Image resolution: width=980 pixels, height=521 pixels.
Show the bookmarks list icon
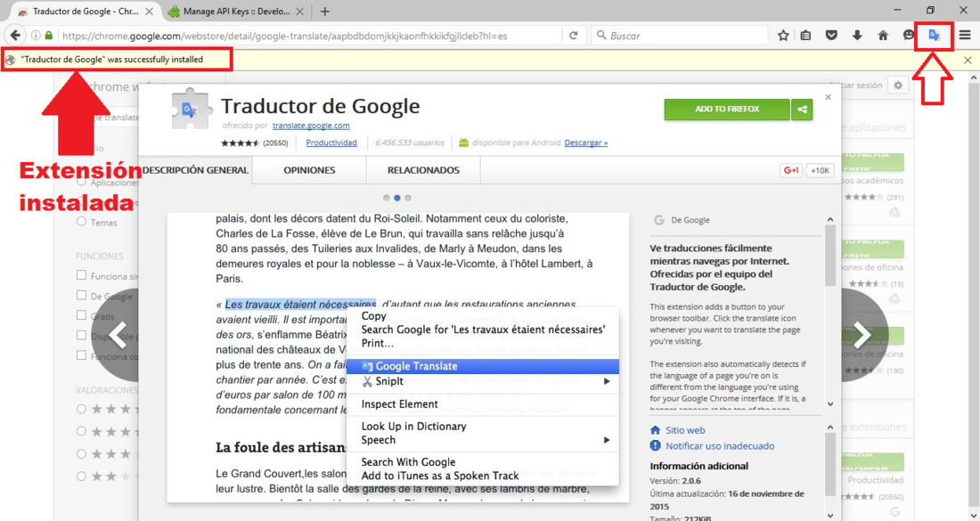click(806, 36)
